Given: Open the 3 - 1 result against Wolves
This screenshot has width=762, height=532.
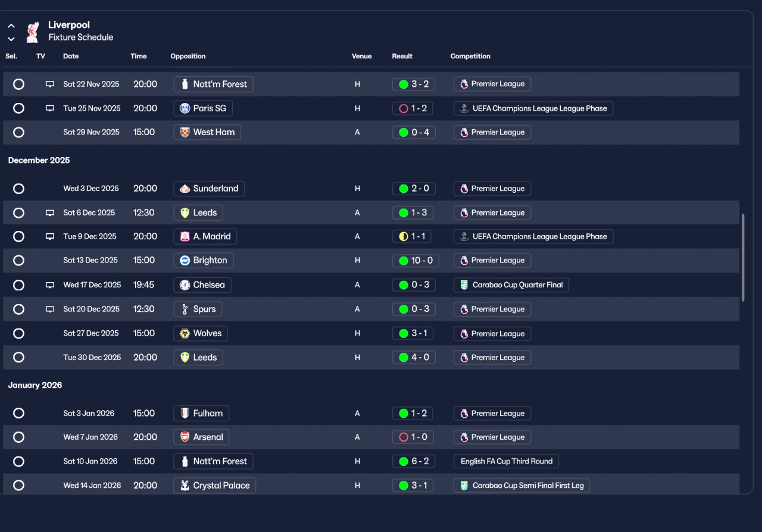Looking at the screenshot, I should [x=414, y=333].
